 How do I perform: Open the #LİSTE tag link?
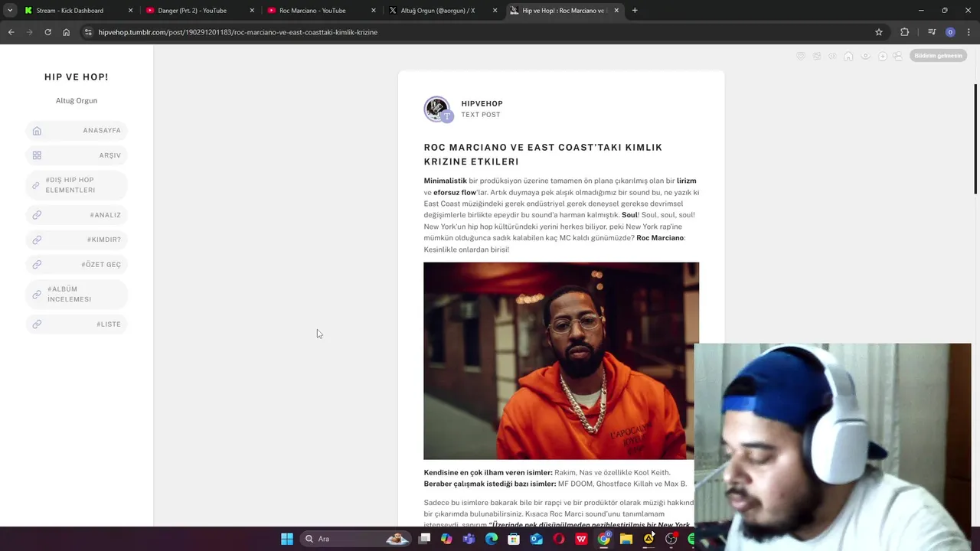77,324
